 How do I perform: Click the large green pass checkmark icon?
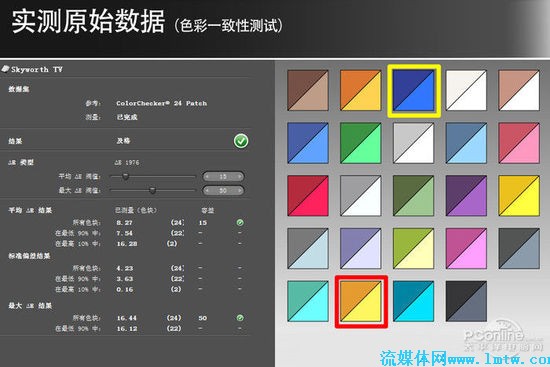241,141
